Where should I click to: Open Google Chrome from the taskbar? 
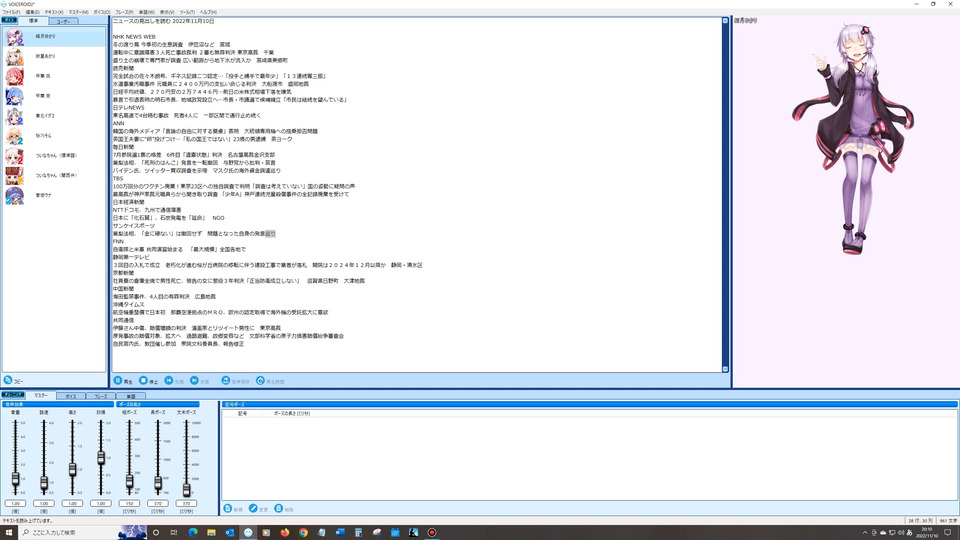[x=303, y=533]
